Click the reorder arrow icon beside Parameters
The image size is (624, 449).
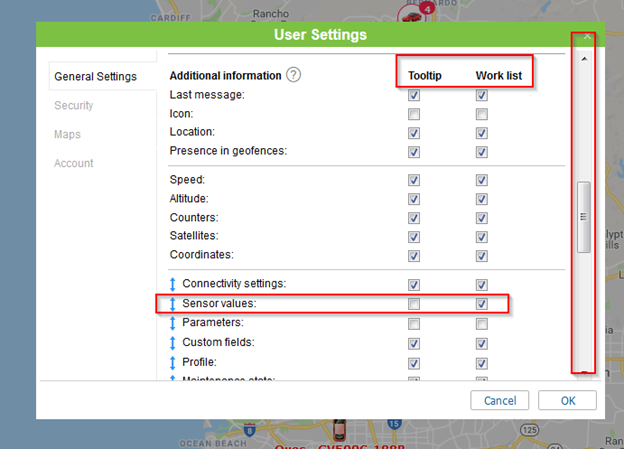coord(173,323)
